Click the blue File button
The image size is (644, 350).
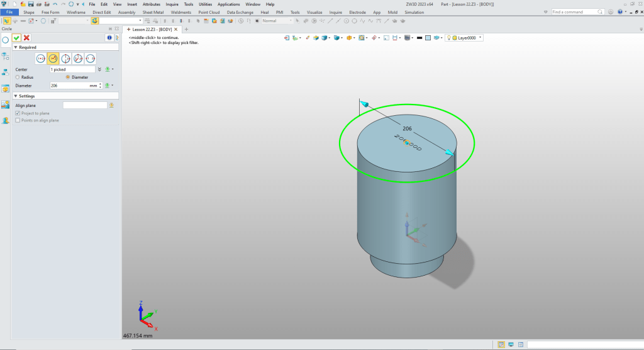point(9,12)
